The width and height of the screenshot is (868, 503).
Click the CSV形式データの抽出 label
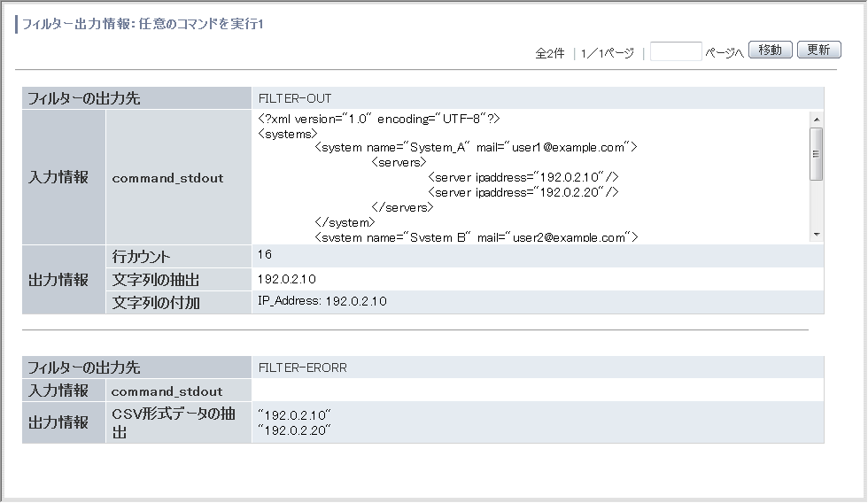pos(174,422)
